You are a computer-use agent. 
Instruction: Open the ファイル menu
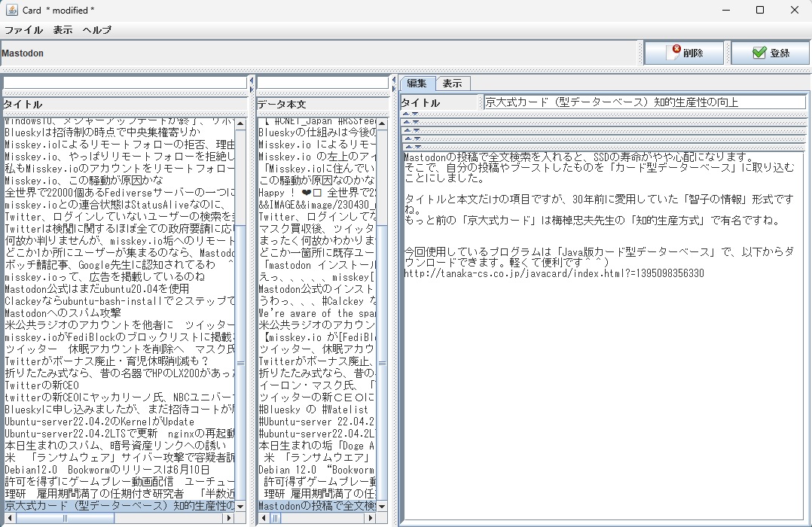pyautogui.click(x=23, y=30)
